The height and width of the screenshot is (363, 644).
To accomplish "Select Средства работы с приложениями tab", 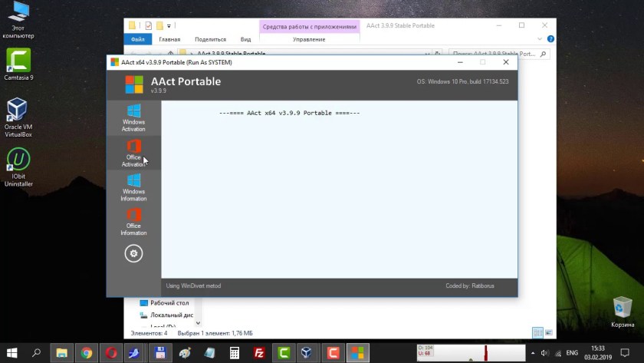I will (x=309, y=26).
